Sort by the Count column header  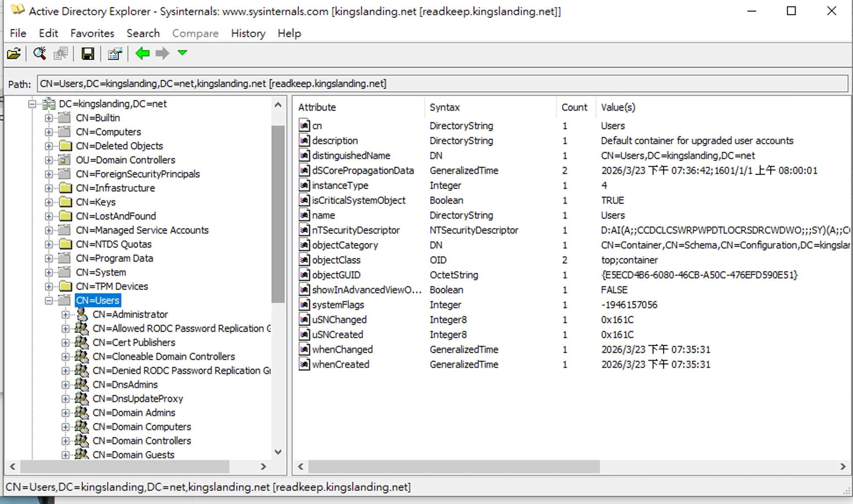[x=576, y=107]
